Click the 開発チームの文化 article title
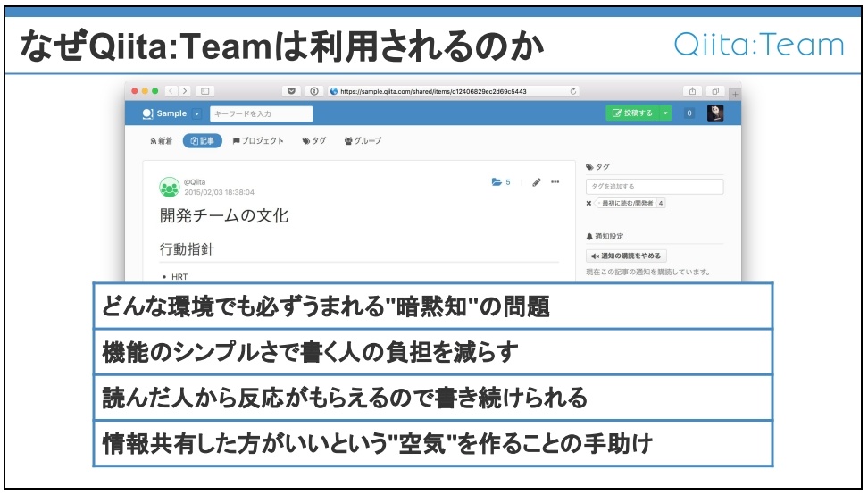This screenshot has height=495, width=868. 224,215
